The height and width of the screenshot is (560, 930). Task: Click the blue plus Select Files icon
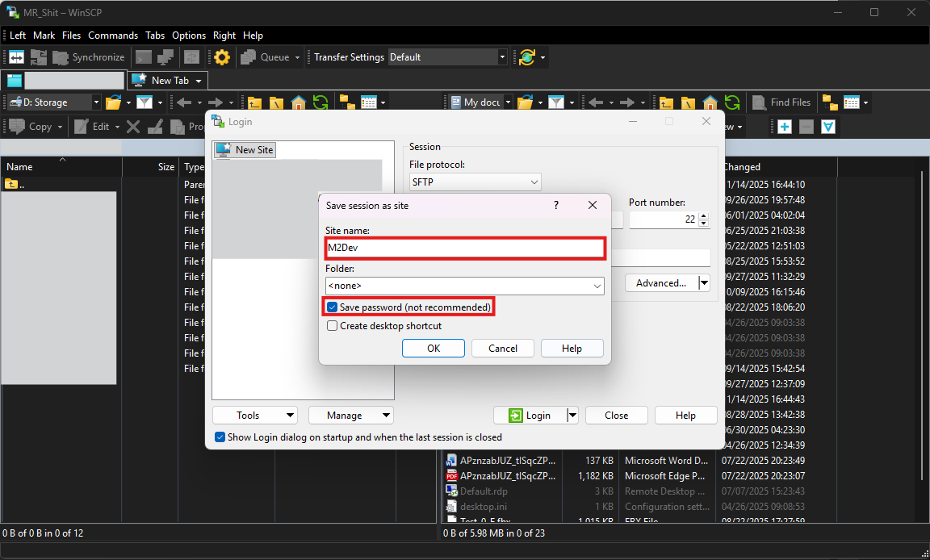pyautogui.click(x=784, y=127)
